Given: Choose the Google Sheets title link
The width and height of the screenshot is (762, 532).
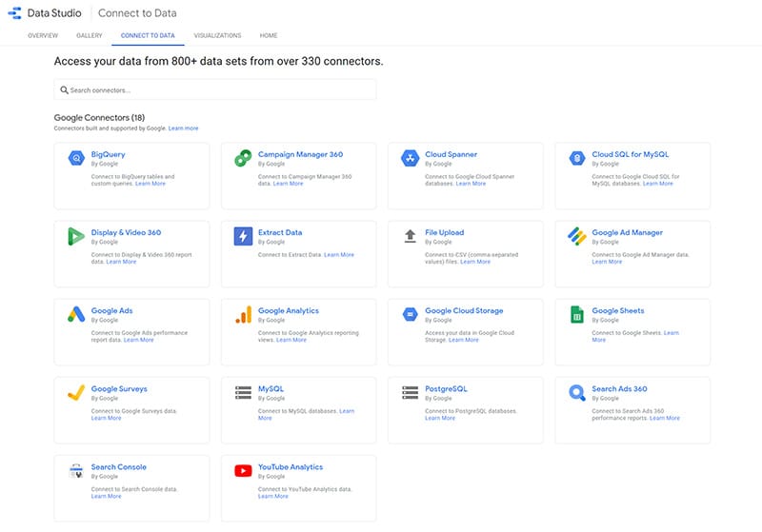Looking at the screenshot, I should coord(617,310).
